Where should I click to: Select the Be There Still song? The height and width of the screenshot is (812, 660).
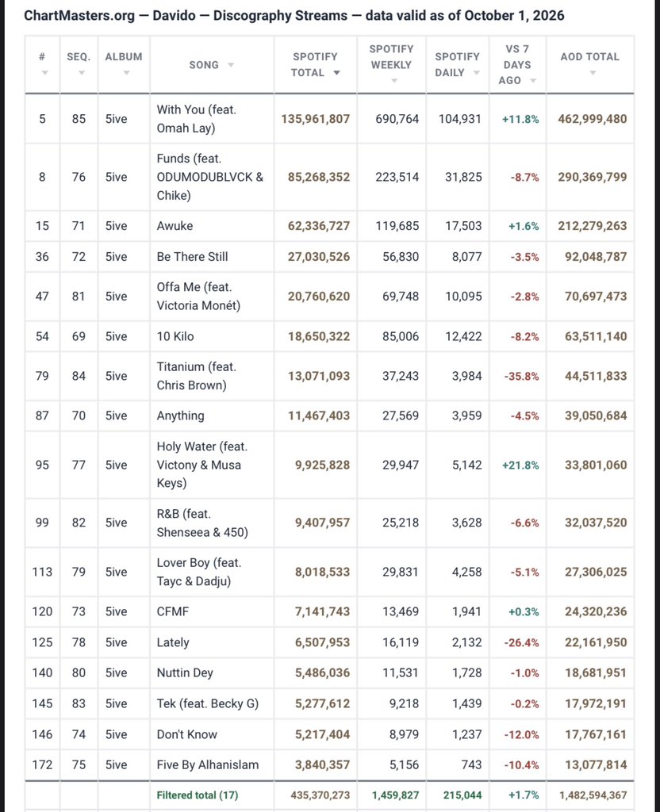[192, 256]
